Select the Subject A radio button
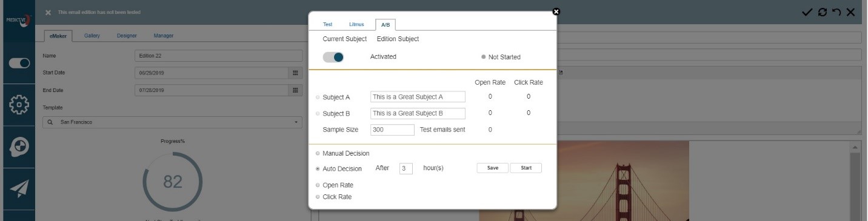Screen dimensions: 868x221 (x=318, y=97)
